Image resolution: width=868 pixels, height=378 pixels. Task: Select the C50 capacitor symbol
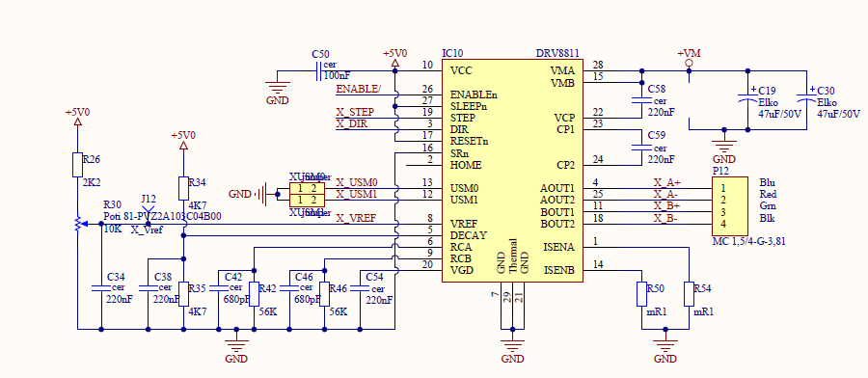pyautogui.click(x=318, y=70)
